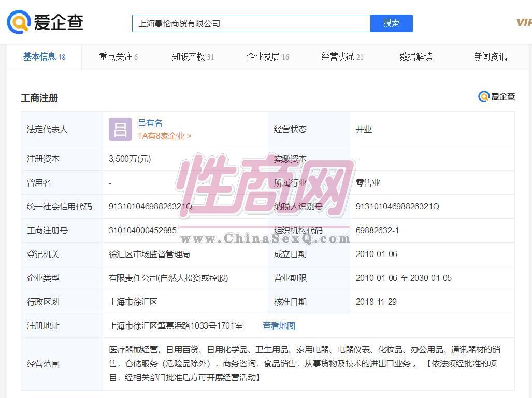Click the small 爱企查 watermark logo right of 工商注册
This screenshot has height=398, width=532.
[x=496, y=96]
